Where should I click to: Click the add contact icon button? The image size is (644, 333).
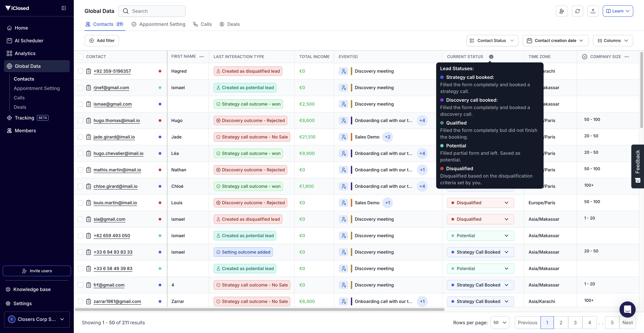561,11
